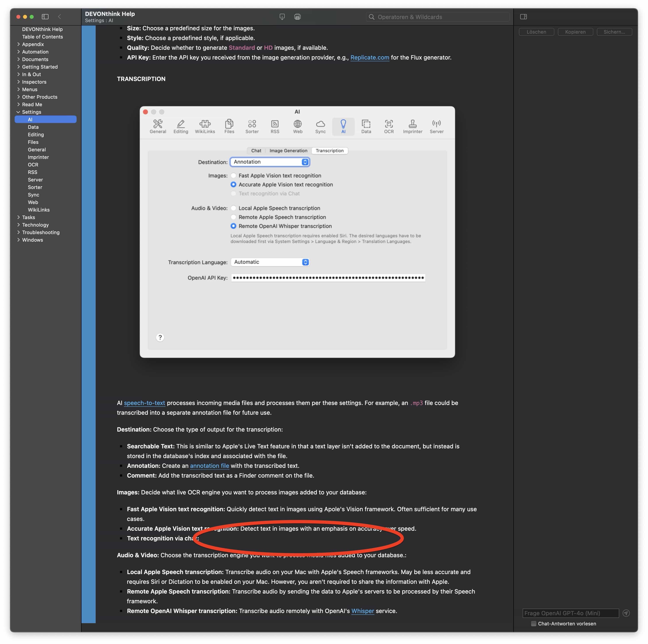Select the Editing settings icon
648x644 pixels.
[181, 127]
